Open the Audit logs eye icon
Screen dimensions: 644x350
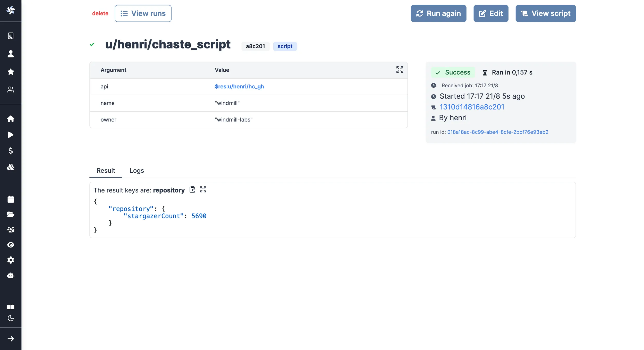click(11, 245)
